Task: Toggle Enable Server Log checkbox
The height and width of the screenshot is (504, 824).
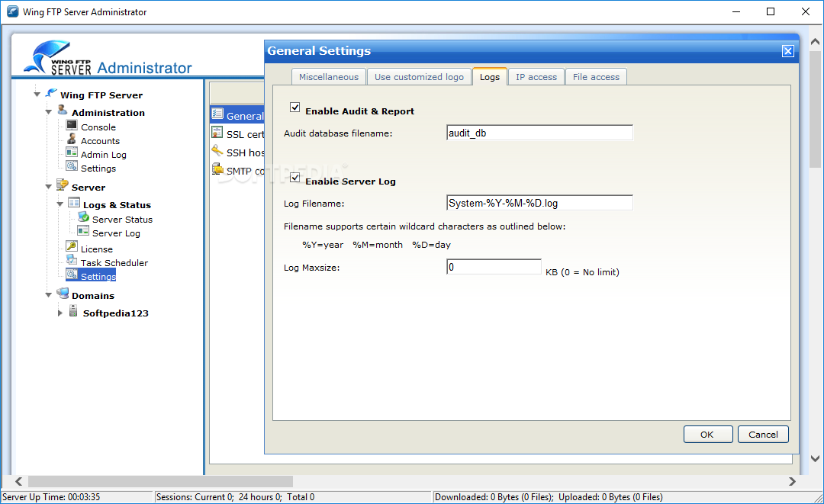Action: coord(295,178)
